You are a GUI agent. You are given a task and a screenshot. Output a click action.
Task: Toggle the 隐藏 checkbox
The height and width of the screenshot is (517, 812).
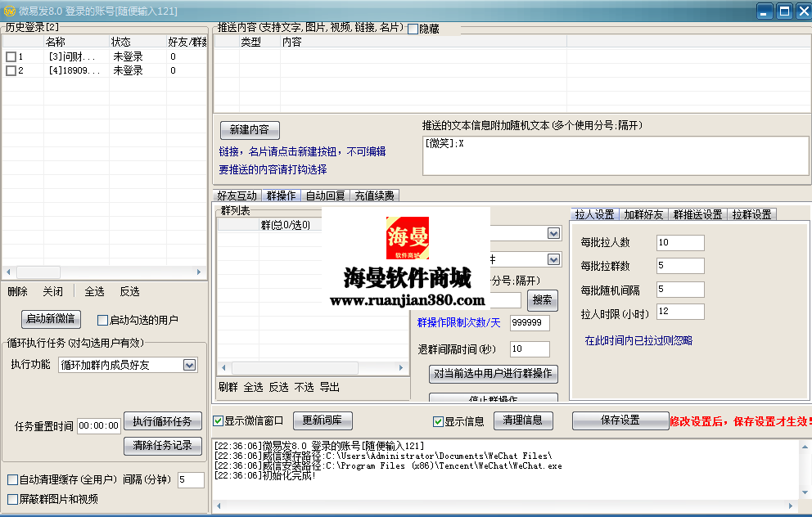tap(413, 29)
